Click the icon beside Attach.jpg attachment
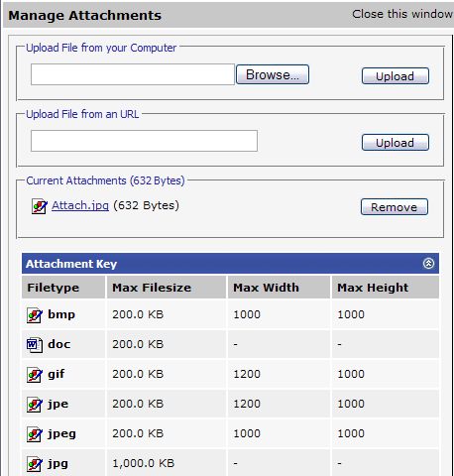The image size is (454, 476). pyautogui.click(x=40, y=206)
